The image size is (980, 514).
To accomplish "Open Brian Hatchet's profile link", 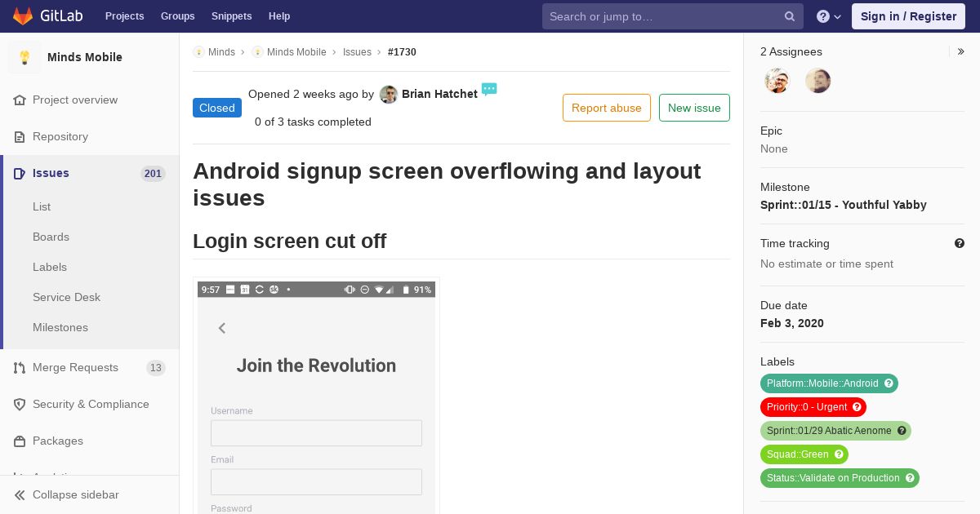I will (439, 94).
